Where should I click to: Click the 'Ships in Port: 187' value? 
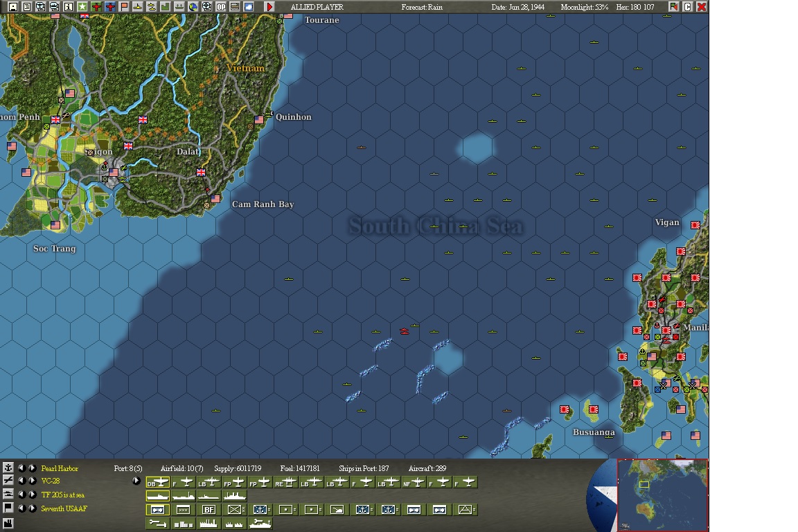pos(364,468)
